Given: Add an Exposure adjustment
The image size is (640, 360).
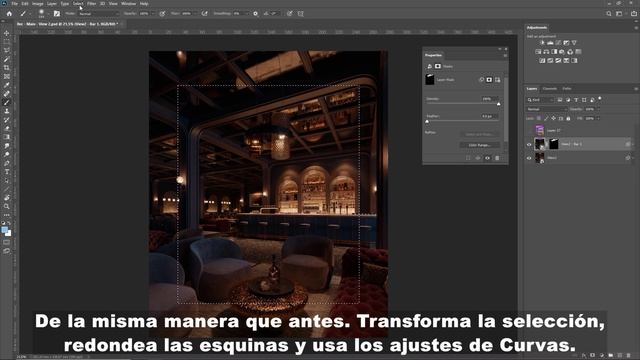Looking at the screenshot, I should [566, 42].
